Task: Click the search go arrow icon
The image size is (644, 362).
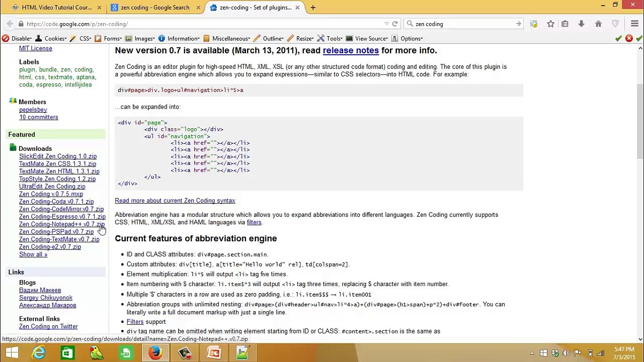Action: coord(518,24)
